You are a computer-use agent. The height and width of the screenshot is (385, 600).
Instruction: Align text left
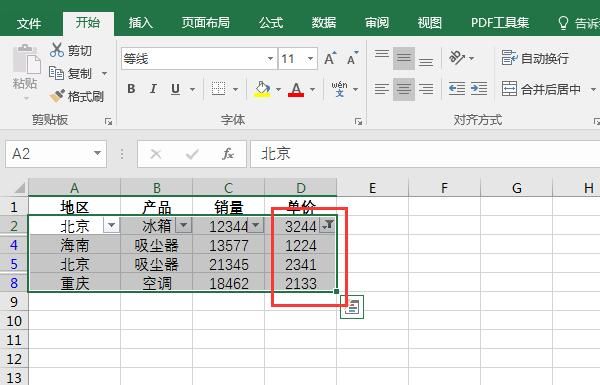[x=382, y=89]
